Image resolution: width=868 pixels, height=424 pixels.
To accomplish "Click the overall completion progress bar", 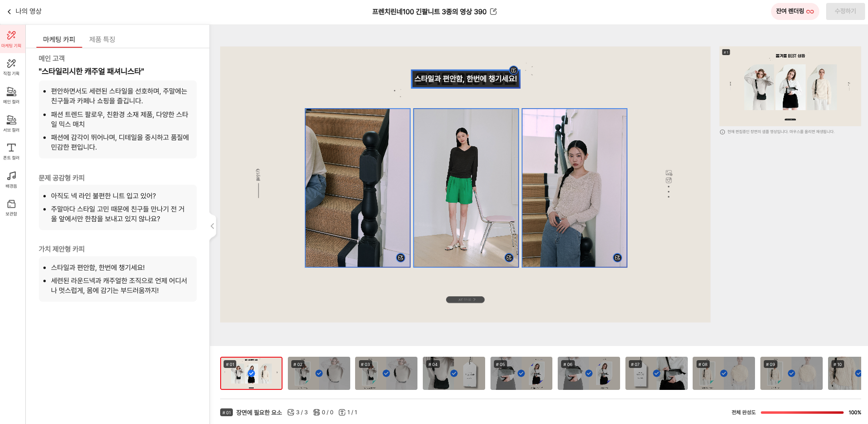I will tap(802, 412).
